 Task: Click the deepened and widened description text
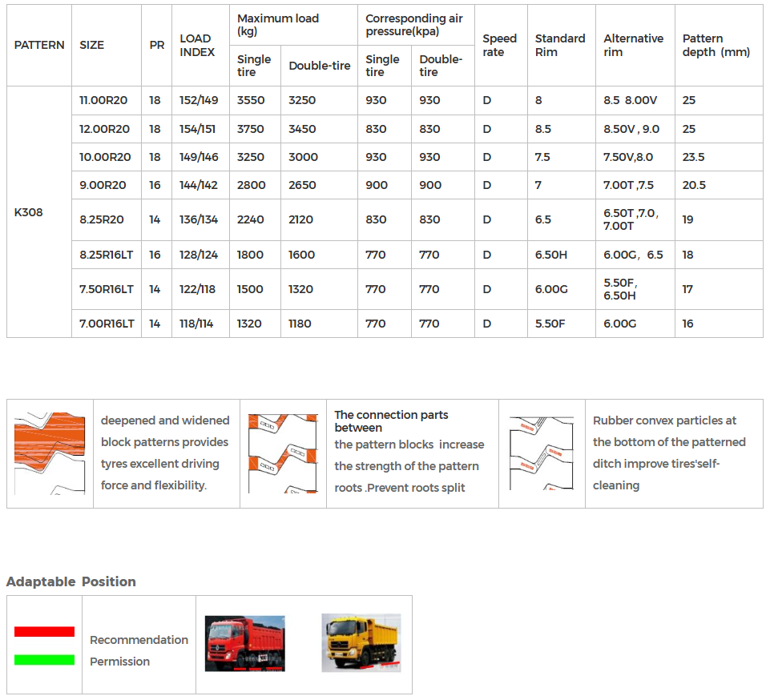pyautogui.click(x=165, y=453)
